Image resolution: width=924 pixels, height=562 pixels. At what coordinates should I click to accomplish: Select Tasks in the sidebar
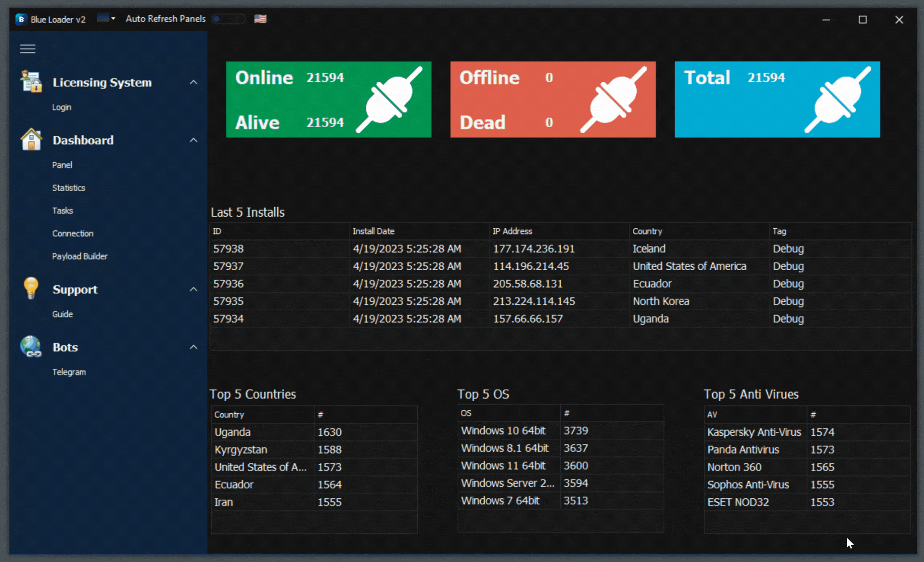pyautogui.click(x=63, y=210)
